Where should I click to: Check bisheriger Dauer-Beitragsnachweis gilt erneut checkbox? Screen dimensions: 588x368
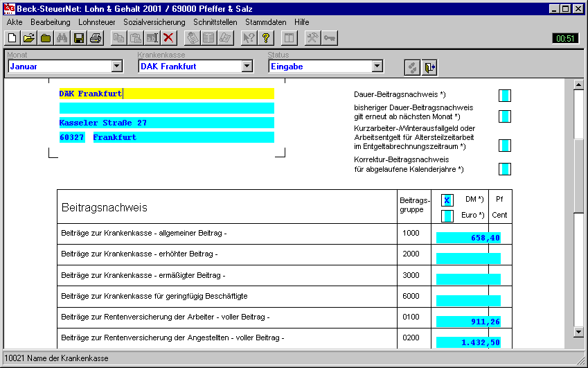(x=505, y=116)
